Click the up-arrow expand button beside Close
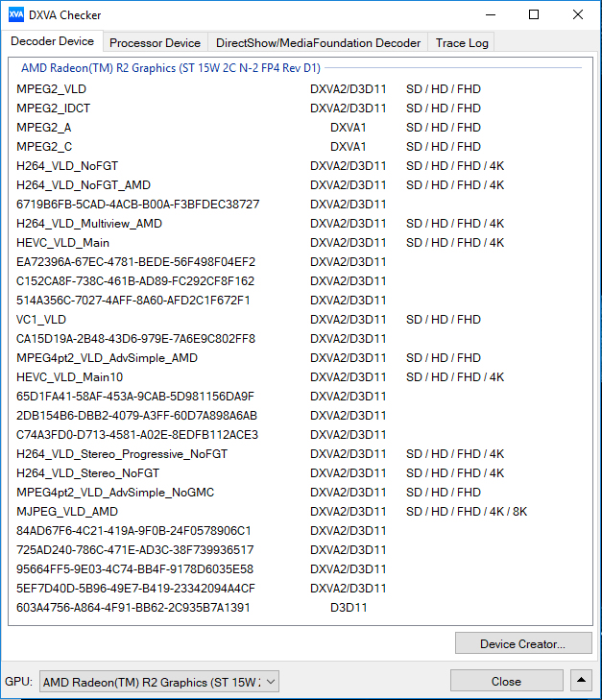The image size is (602, 700). click(581, 682)
